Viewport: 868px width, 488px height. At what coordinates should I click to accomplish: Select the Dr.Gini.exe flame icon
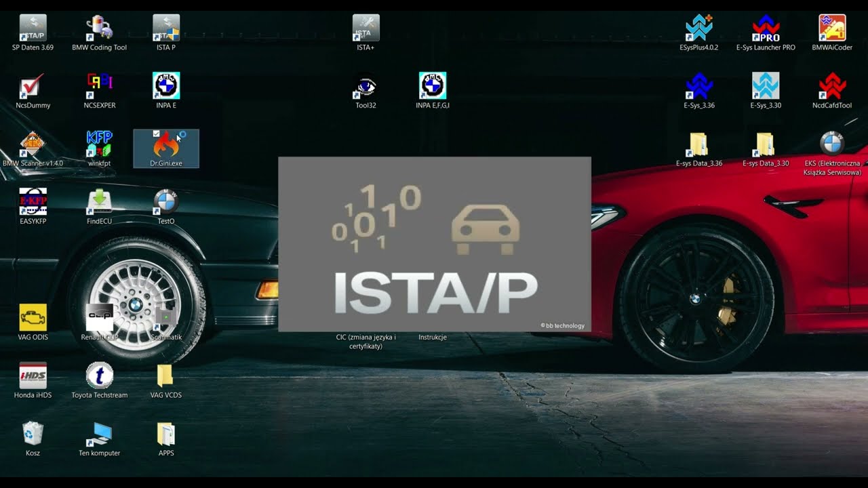click(x=166, y=144)
